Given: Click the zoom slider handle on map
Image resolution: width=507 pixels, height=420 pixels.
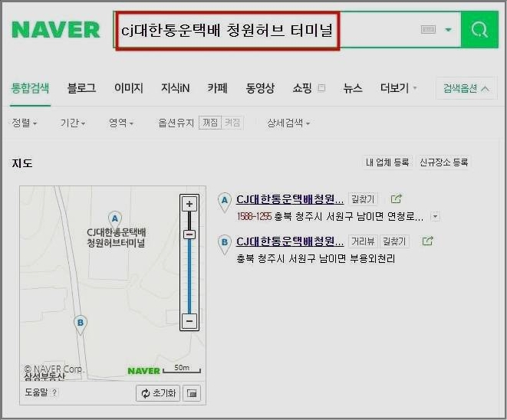Looking at the screenshot, I should click(189, 235).
